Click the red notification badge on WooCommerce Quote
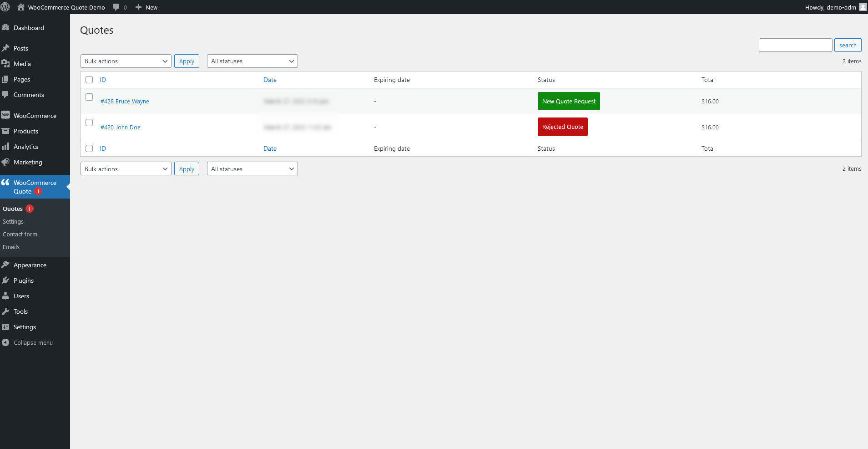868x449 pixels. coord(38,191)
